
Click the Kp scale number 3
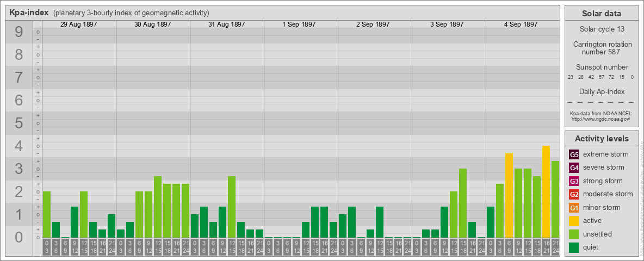coord(19,169)
